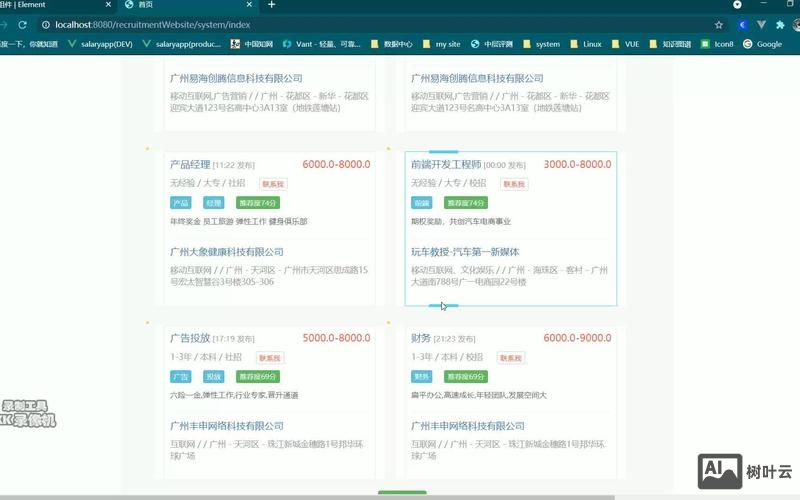Reload the page with the refresh icon
Viewport: 800px width, 500px height.
22,24
